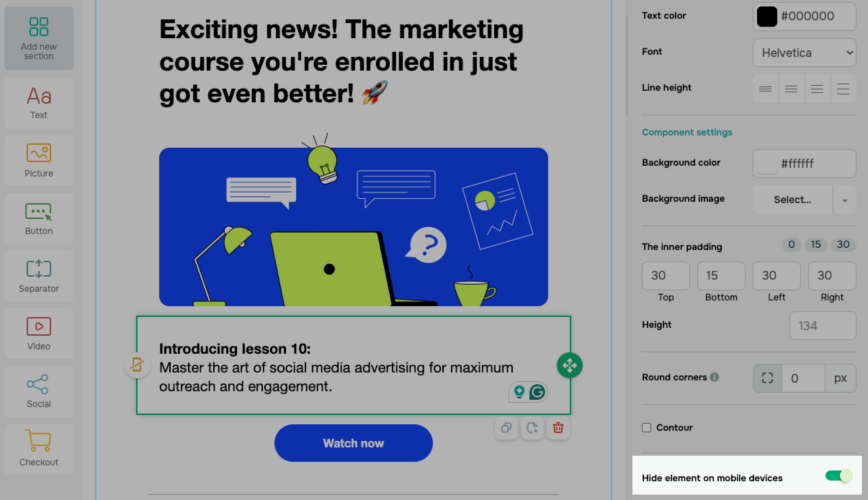Click the Watch now button
This screenshot has width=868, height=500.
354,443
